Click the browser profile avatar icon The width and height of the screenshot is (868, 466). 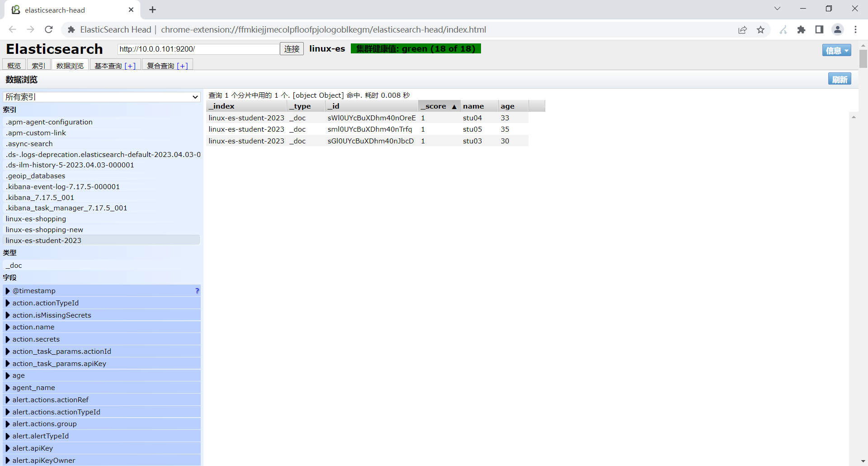click(x=838, y=29)
